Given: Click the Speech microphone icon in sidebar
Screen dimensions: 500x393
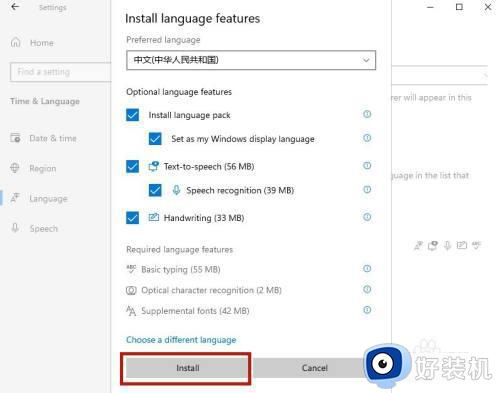Looking at the screenshot, I should [x=15, y=228].
